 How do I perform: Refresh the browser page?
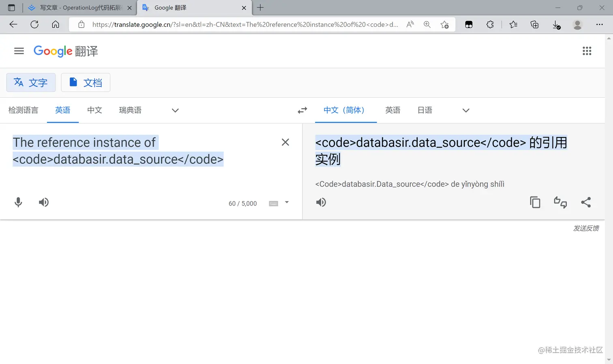point(34,24)
